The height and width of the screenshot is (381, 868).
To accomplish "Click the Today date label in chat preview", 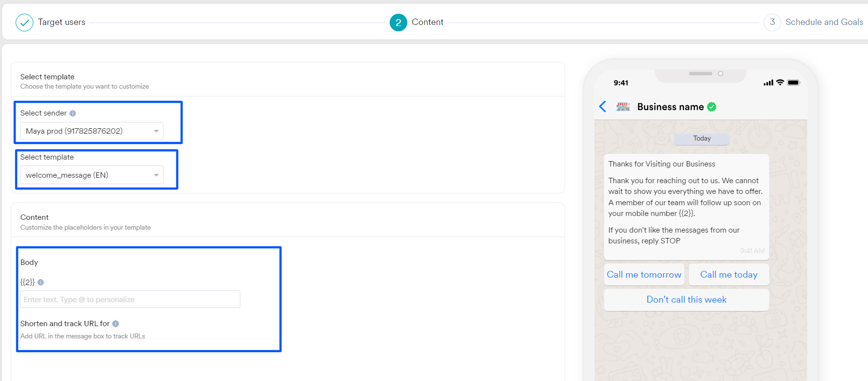I will click(702, 139).
